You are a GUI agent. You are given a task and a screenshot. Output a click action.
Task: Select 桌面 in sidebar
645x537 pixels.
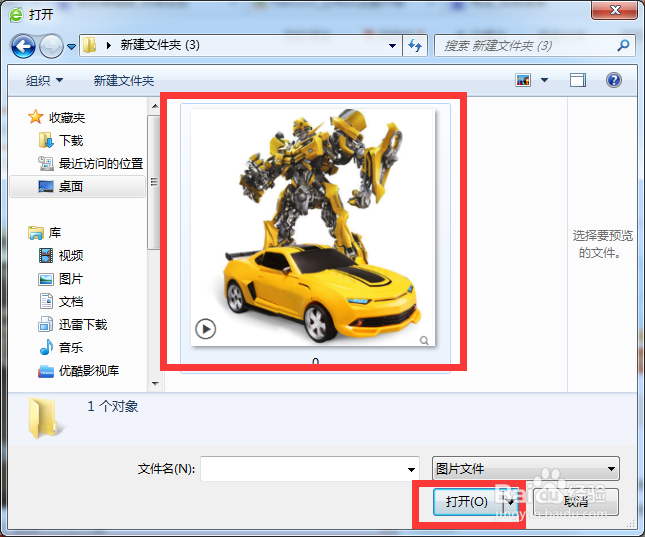71,187
